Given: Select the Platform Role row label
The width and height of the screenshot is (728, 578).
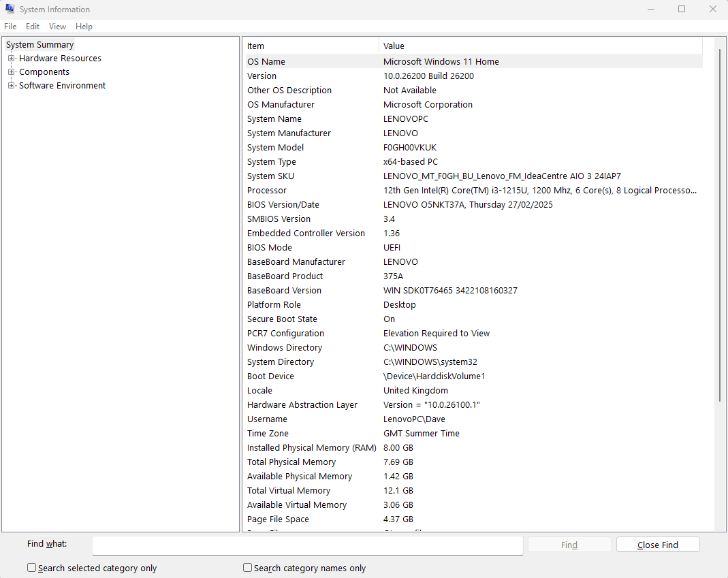Looking at the screenshot, I should (274, 305).
